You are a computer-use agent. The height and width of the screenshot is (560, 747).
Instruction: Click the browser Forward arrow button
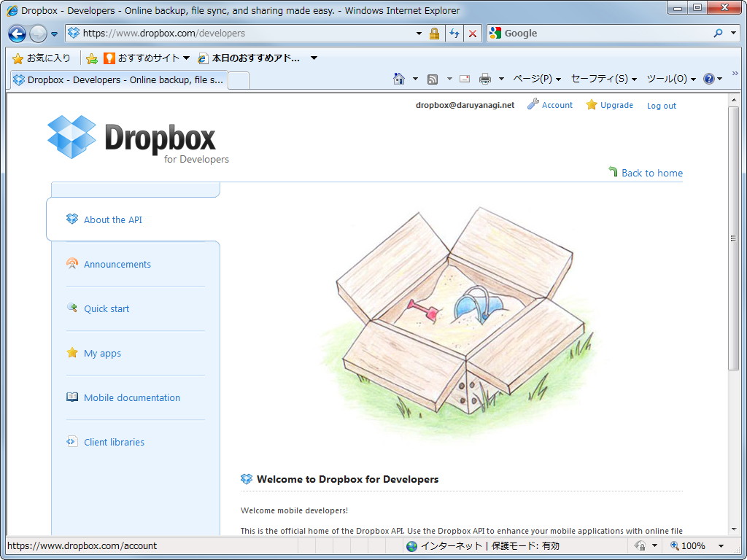38,34
